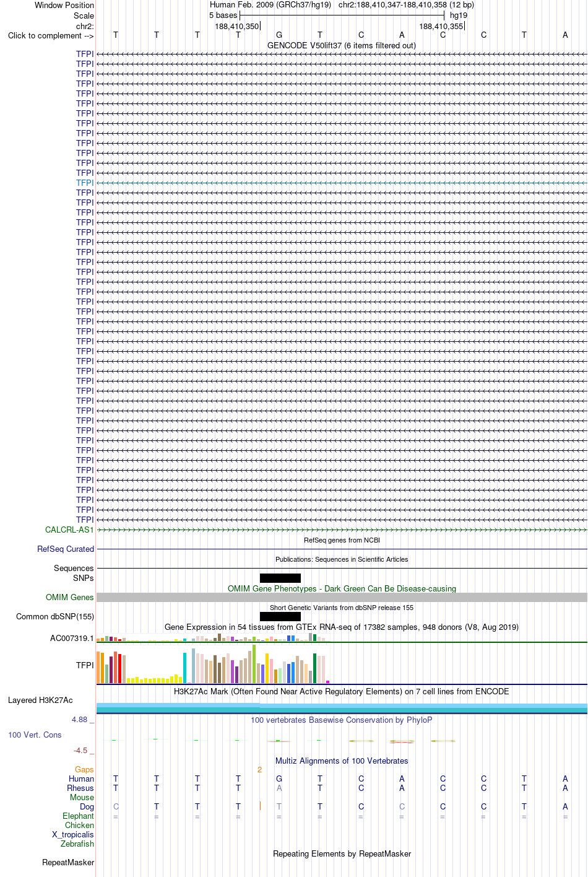588x877 pixels.
Task: Click the -4.5 conservation scale value
Action: tap(80, 750)
